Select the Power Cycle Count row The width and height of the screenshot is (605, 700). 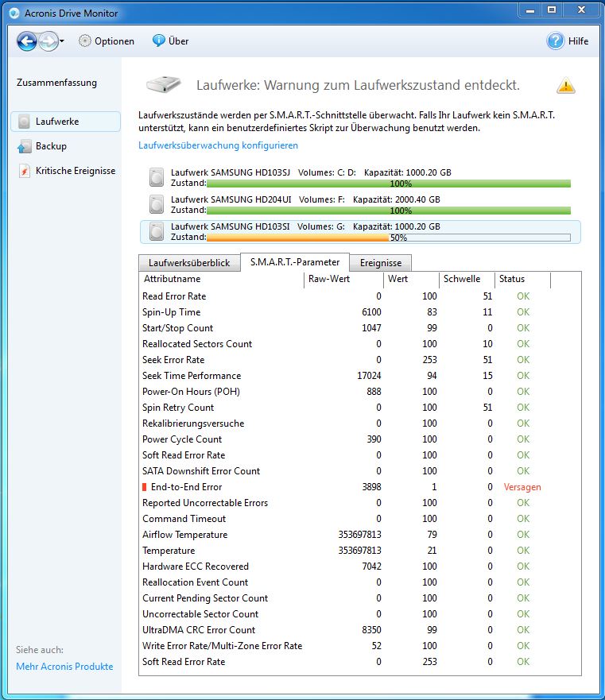[360, 439]
